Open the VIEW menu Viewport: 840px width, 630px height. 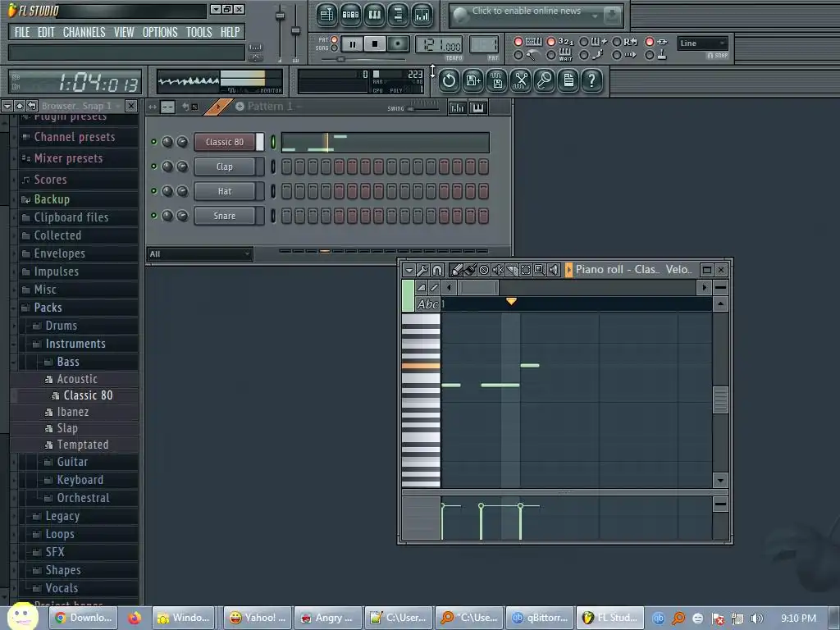(x=124, y=32)
